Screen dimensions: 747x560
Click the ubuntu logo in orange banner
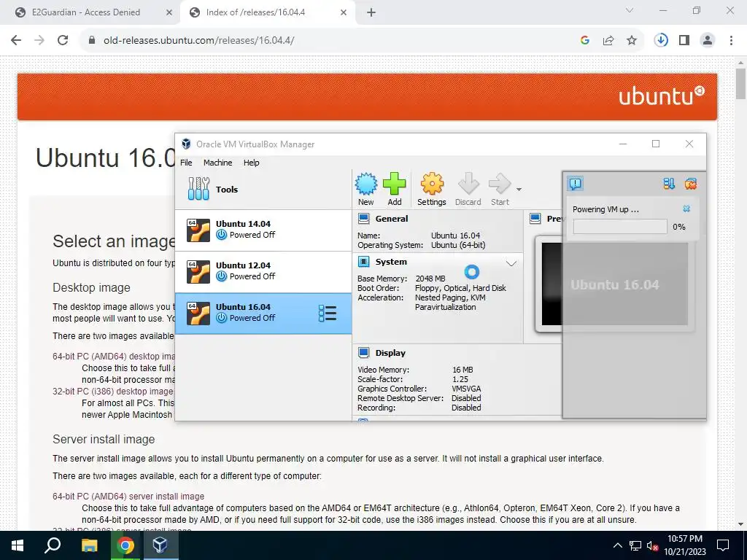coord(661,96)
